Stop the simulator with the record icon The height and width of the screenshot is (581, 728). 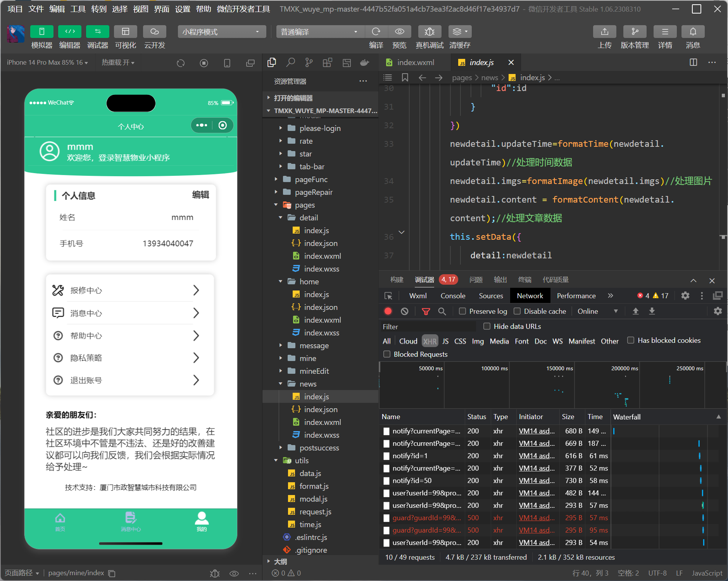(204, 63)
